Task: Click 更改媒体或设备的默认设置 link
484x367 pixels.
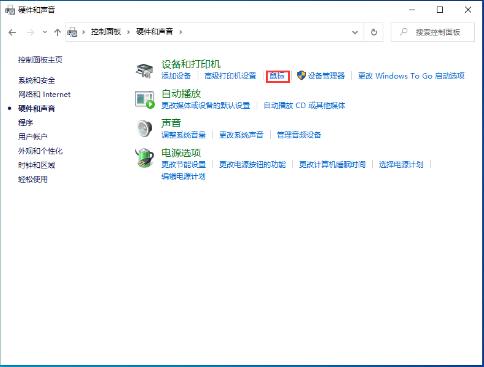Action: point(206,106)
